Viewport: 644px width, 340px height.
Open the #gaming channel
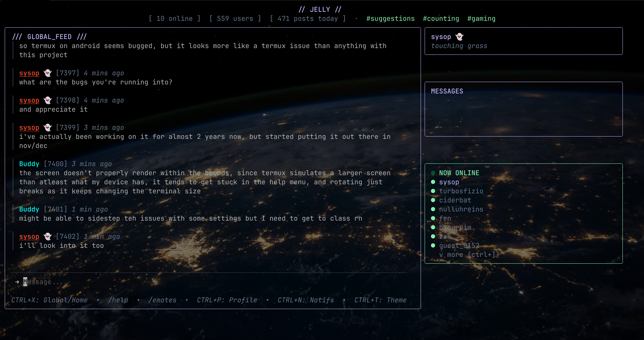coord(481,18)
